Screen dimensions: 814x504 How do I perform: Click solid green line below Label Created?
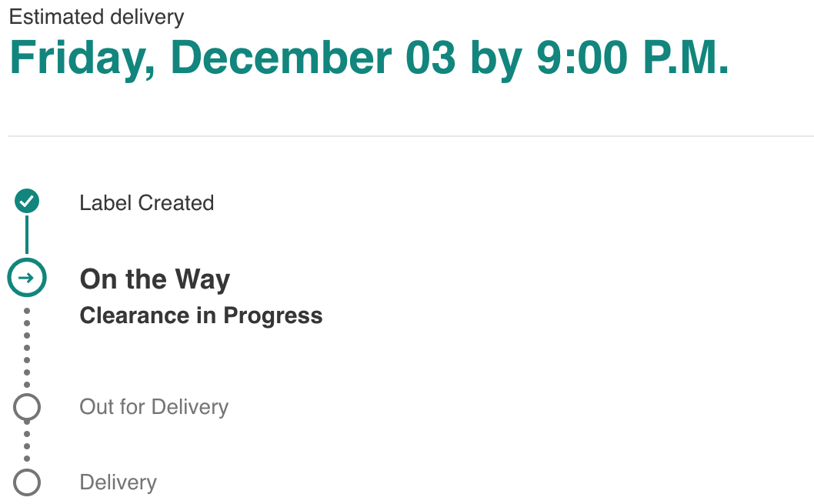click(27, 235)
